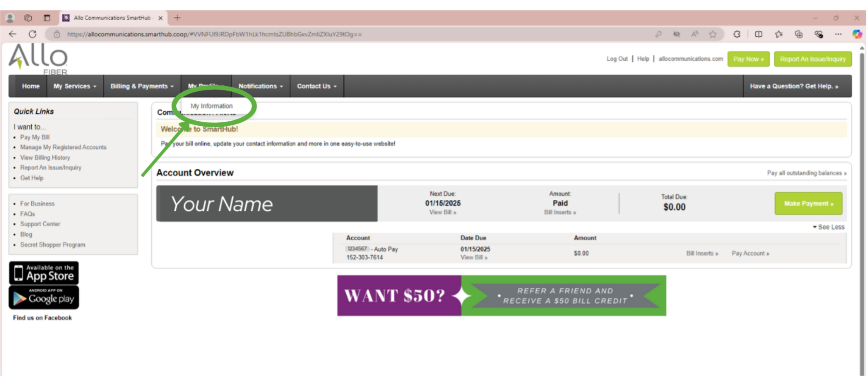868x378 pixels.
Task: Open View Bill in the account row
Action: 474,258
